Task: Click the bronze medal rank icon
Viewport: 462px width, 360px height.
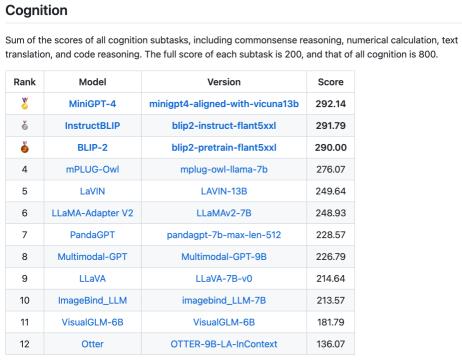Action: (25, 147)
